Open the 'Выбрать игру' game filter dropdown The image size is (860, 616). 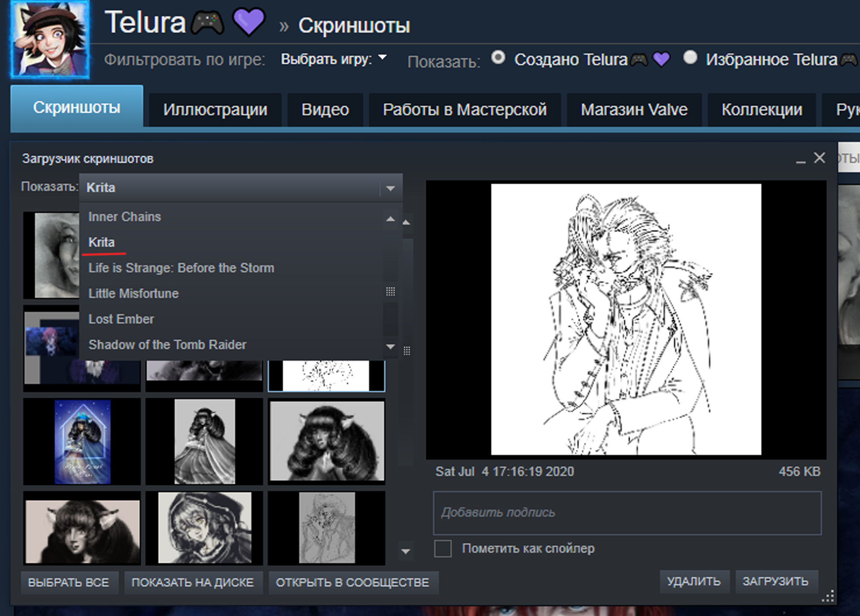pos(333,59)
